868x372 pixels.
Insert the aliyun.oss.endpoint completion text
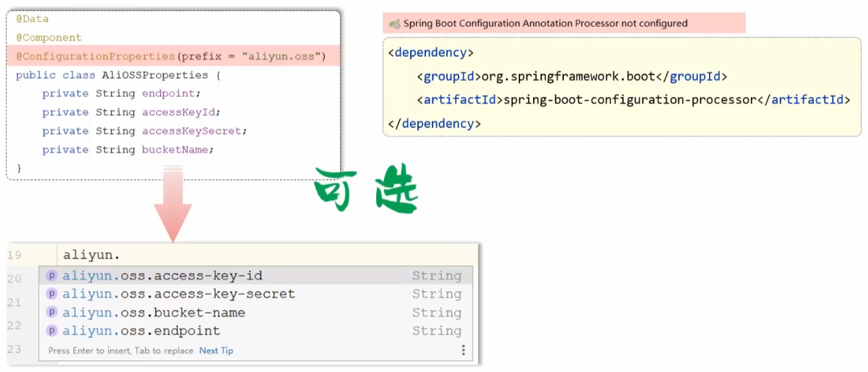point(141,331)
